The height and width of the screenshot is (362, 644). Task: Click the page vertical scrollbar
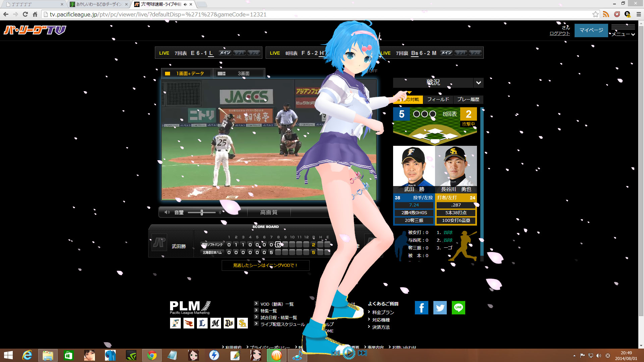click(x=641, y=171)
